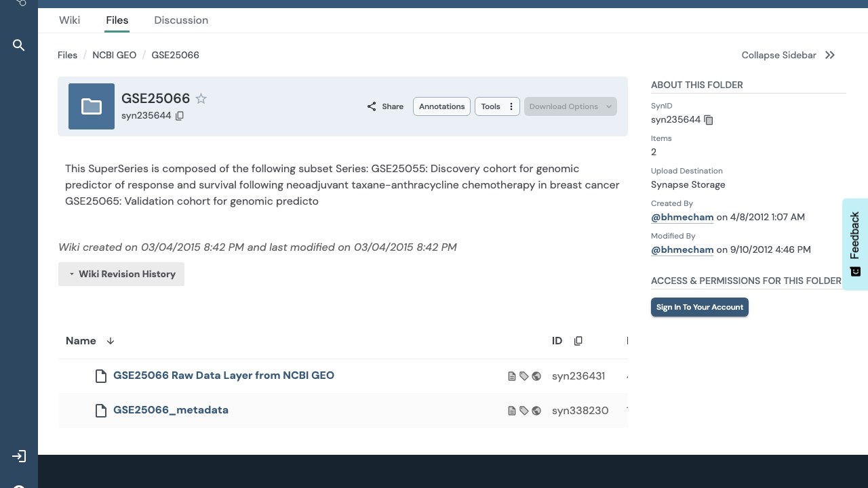
Task: Open Annotations for this folder
Action: coord(441,106)
